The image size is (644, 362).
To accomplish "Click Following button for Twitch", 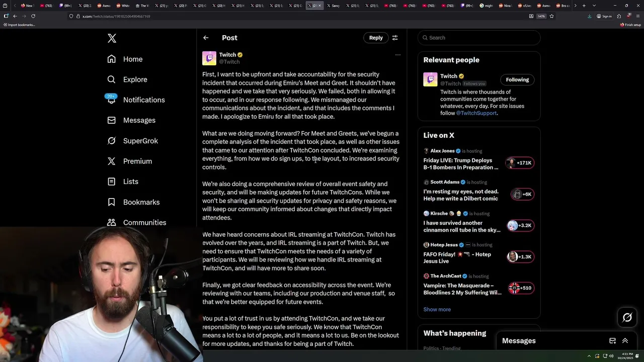I will tap(517, 79).
